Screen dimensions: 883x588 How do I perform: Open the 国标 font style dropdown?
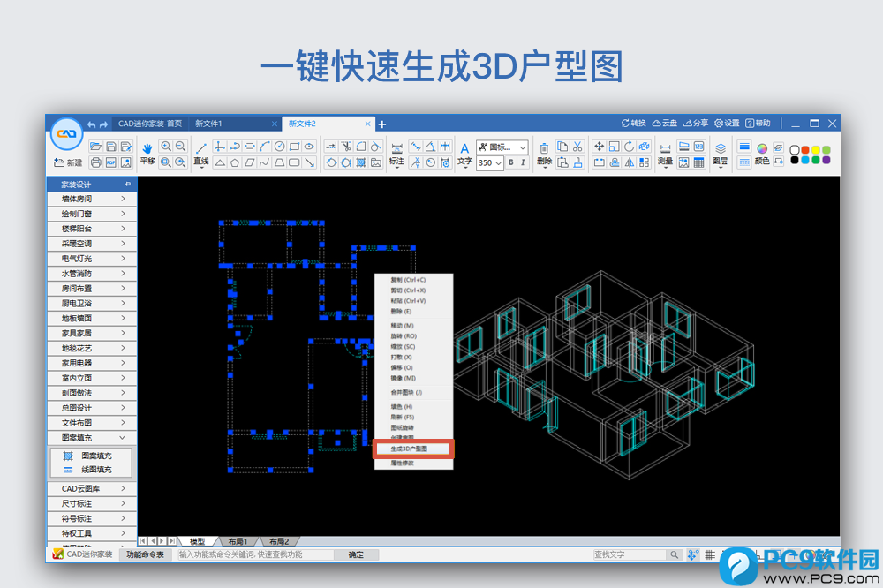pos(502,147)
